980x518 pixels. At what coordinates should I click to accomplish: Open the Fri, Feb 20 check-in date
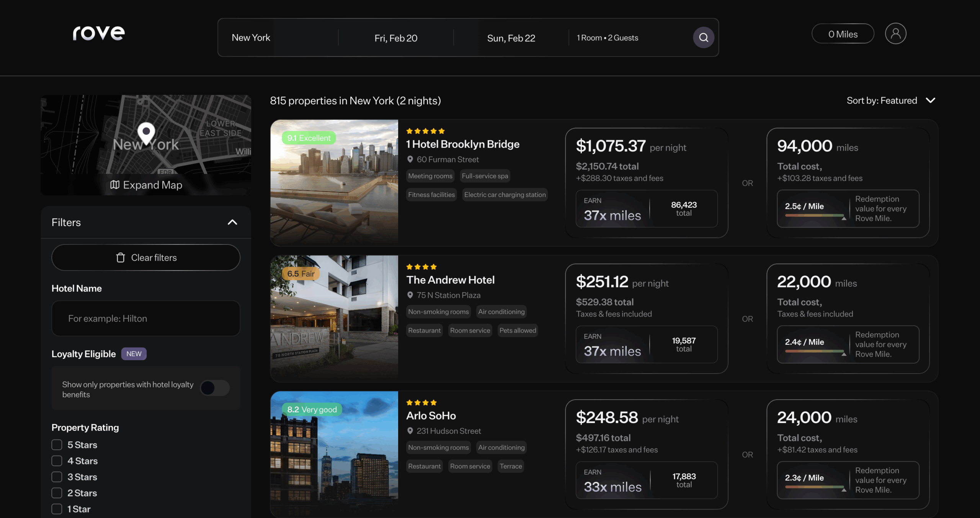point(396,38)
